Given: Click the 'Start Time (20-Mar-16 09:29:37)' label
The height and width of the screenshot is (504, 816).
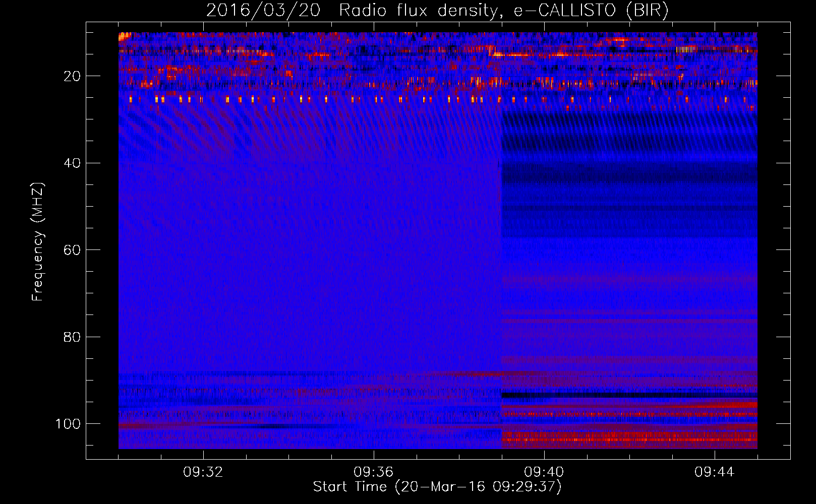Looking at the screenshot, I should (437, 487).
